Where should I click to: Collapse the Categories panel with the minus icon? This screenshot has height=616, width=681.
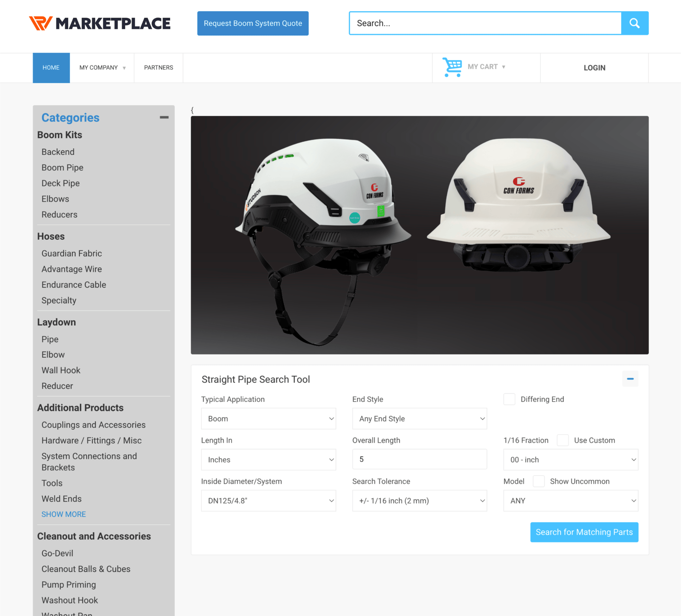click(164, 117)
